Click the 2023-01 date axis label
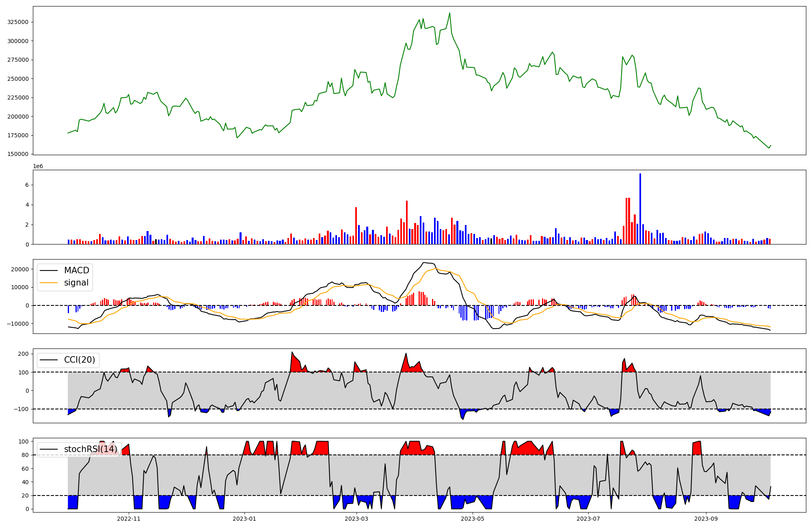The image size is (812, 528). pyautogui.click(x=244, y=519)
